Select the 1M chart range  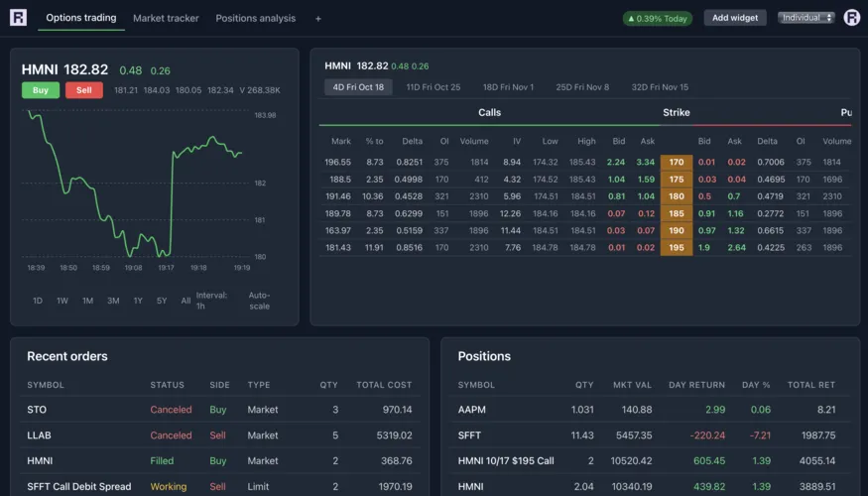point(87,301)
